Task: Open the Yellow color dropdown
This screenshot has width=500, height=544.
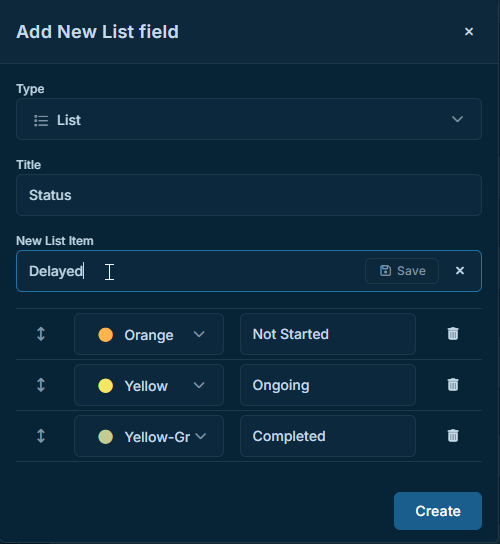Action: pos(149,385)
